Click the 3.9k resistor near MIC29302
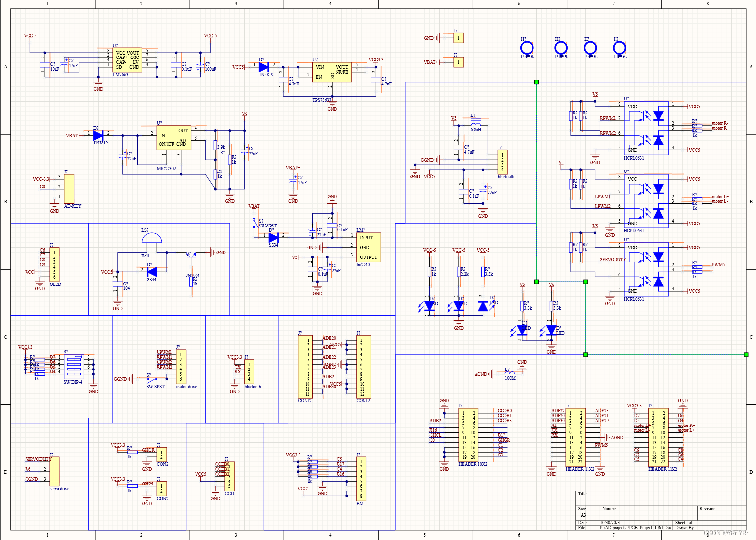Screen dimensions: 756x540 click(215, 145)
